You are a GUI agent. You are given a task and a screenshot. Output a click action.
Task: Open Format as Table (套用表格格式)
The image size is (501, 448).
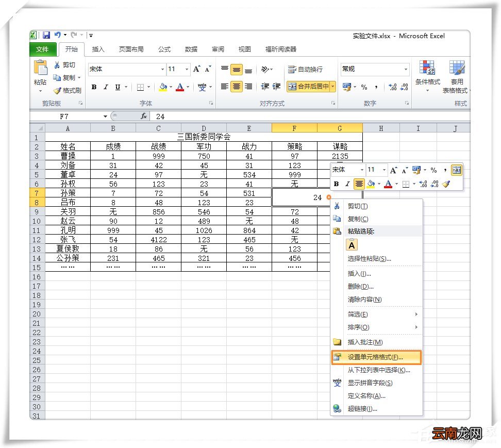coord(456,77)
